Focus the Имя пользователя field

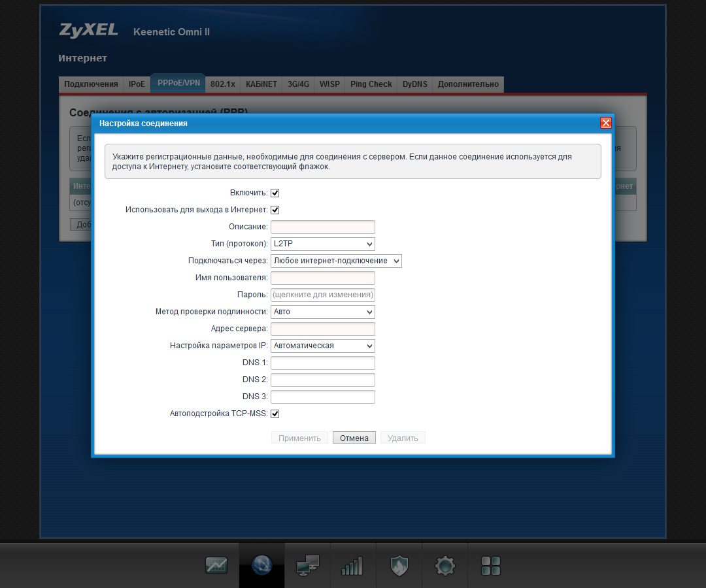pos(323,278)
